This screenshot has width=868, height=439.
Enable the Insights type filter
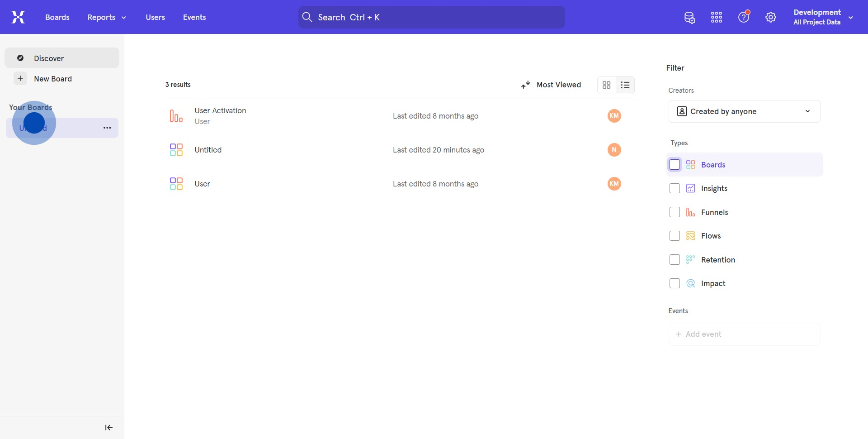pyautogui.click(x=675, y=188)
